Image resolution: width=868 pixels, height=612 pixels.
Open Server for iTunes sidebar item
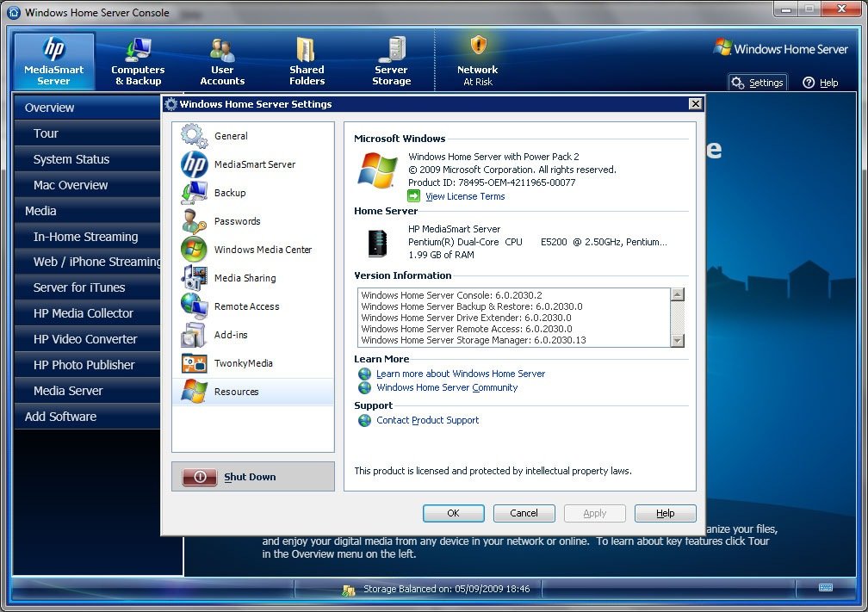[x=88, y=287]
